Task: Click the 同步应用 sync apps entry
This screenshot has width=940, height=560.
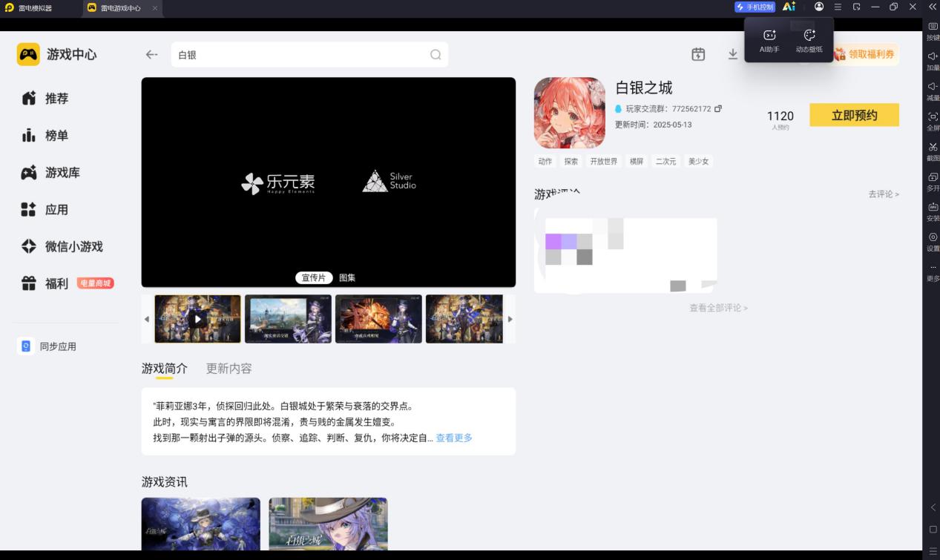Action: pos(47,346)
